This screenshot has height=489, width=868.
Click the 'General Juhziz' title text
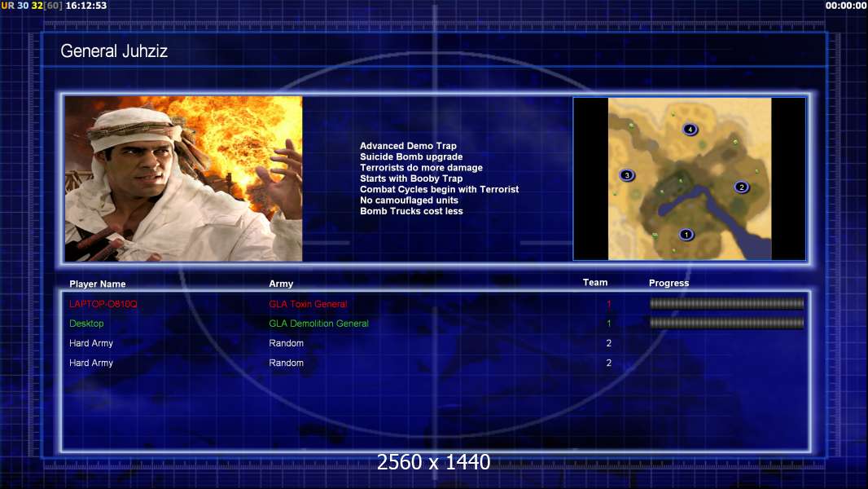pos(114,51)
